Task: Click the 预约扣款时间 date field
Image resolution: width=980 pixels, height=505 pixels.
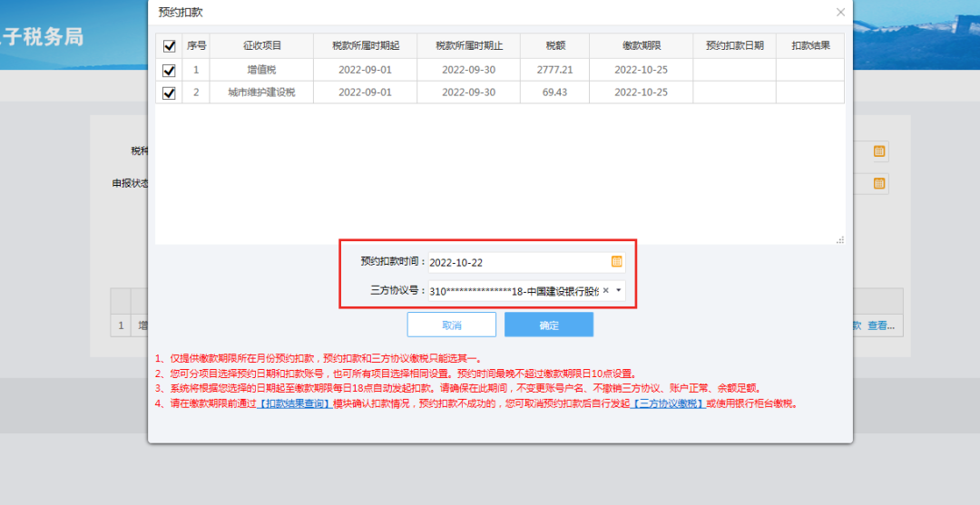Action: (x=526, y=262)
